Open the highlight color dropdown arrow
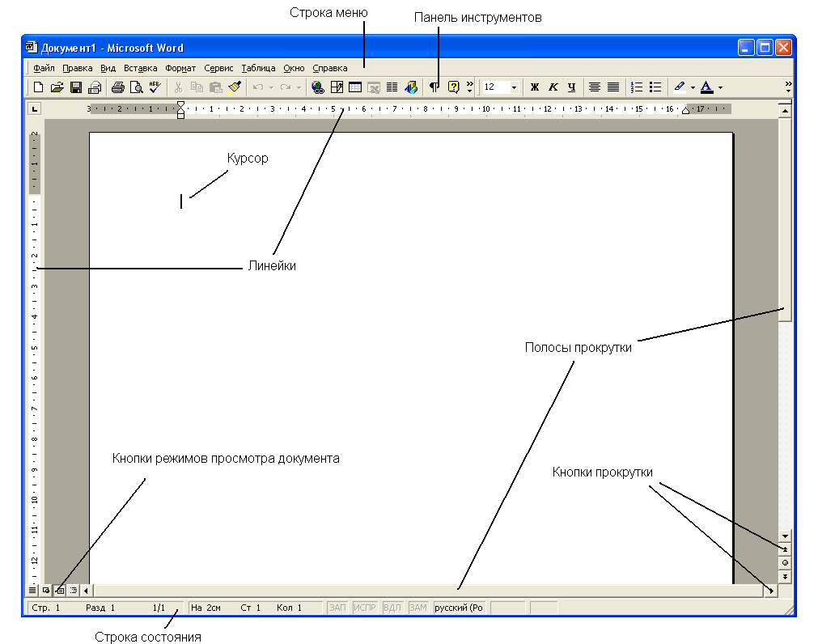This screenshot has height=644, width=818. click(x=693, y=87)
